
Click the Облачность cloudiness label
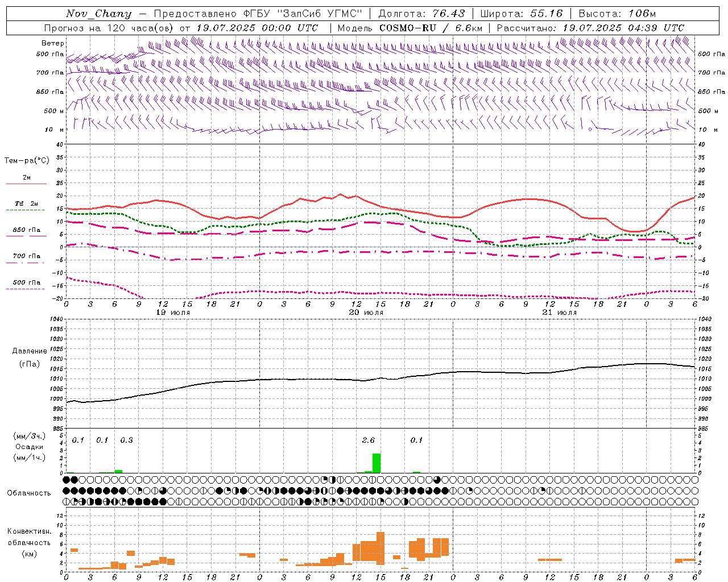[29, 493]
